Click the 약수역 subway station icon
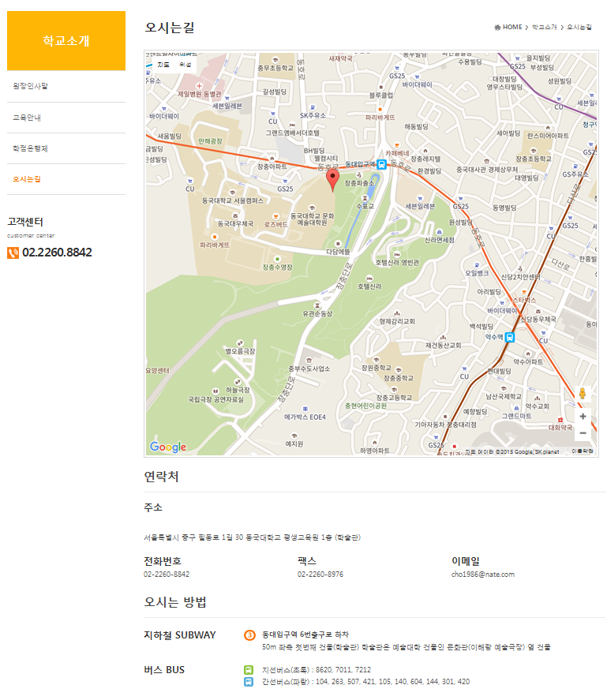 (x=510, y=336)
